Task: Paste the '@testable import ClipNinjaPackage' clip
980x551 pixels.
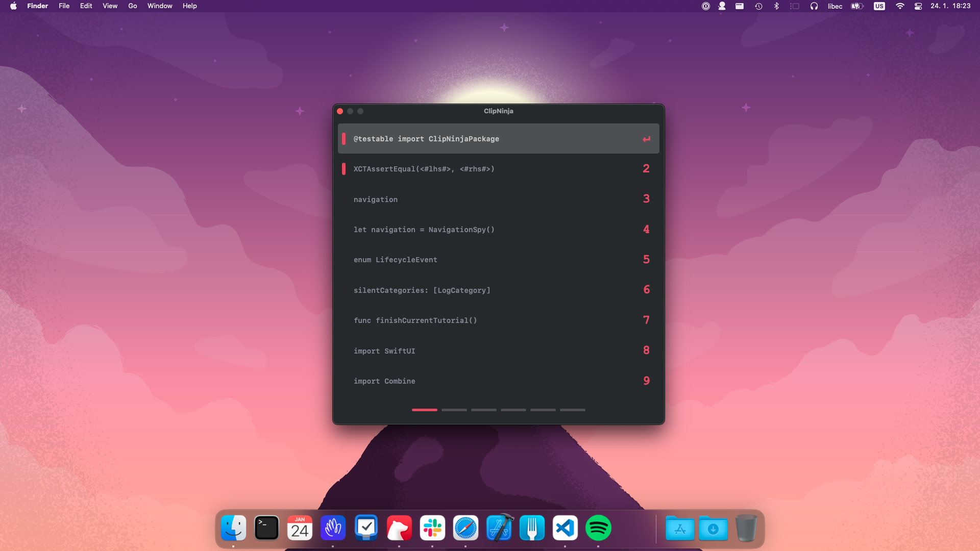Action: [x=498, y=139]
